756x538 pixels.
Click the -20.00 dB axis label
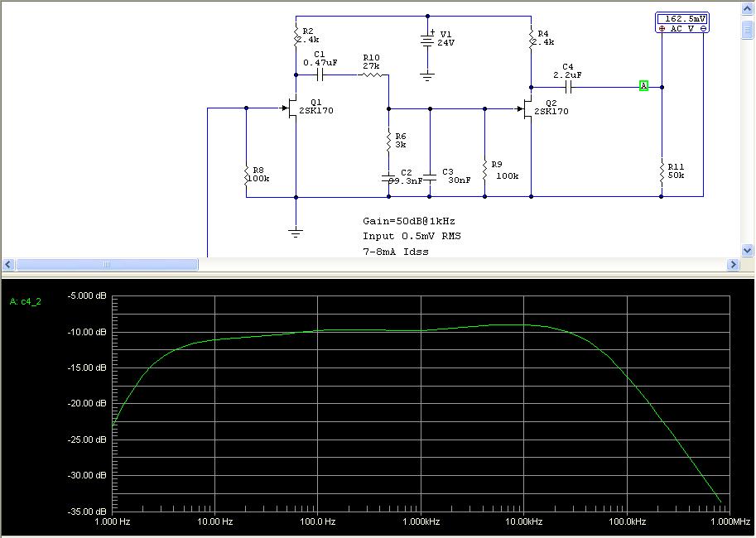click(x=87, y=404)
